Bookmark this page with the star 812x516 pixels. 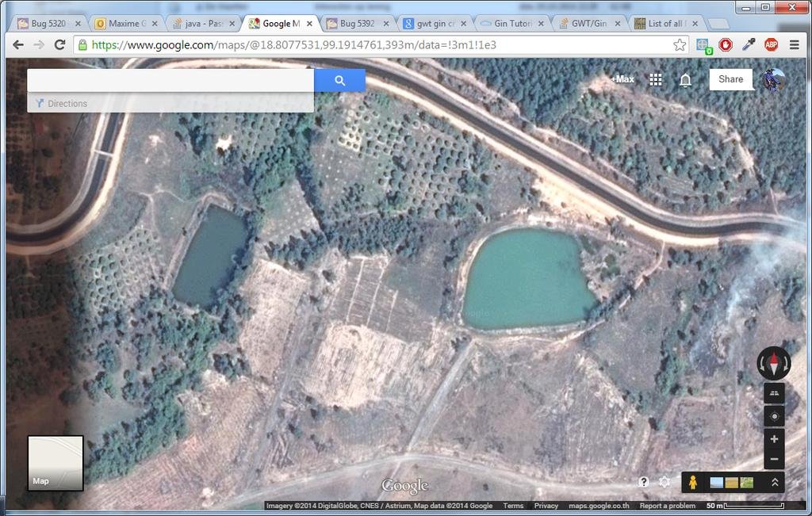pos(680,45)
